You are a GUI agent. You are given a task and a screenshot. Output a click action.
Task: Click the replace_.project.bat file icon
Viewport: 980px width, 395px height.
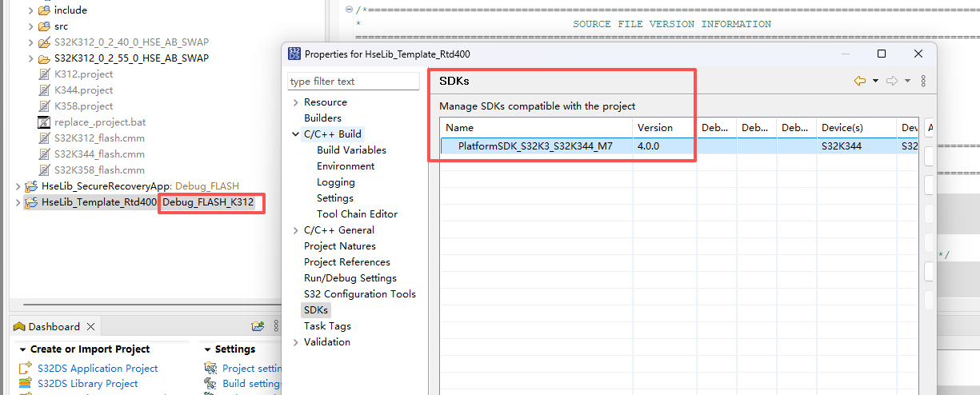pos(45,122)
